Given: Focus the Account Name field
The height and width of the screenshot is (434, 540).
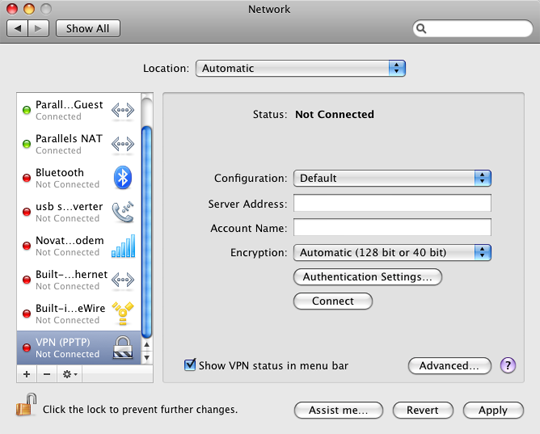Looking at the screenshot, I should tap(392, 227).
